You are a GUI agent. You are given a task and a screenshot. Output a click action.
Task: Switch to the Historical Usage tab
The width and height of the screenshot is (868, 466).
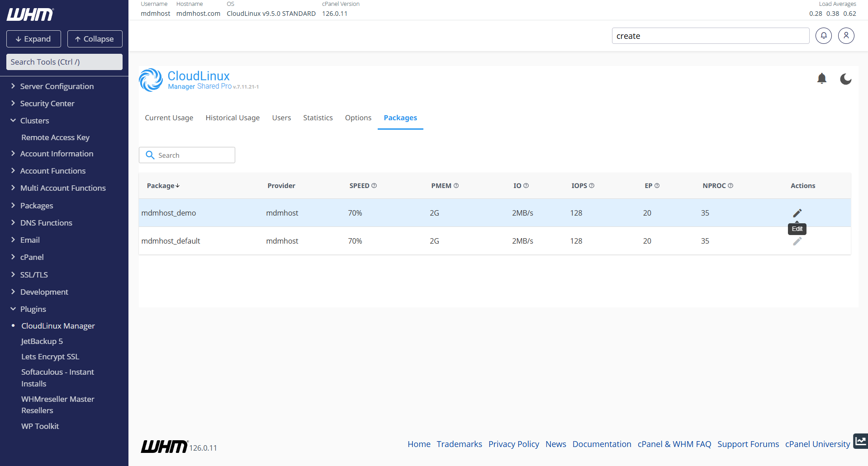tap(232, 118)
